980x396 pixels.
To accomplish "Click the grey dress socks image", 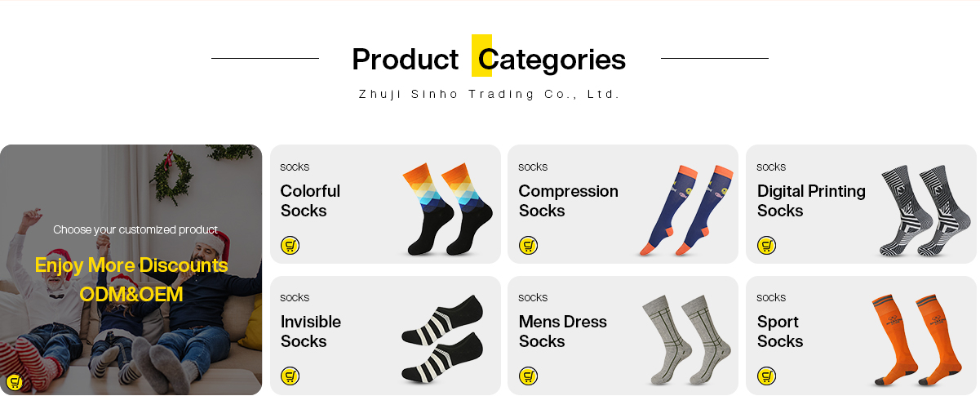I will (x=681, y=340).
